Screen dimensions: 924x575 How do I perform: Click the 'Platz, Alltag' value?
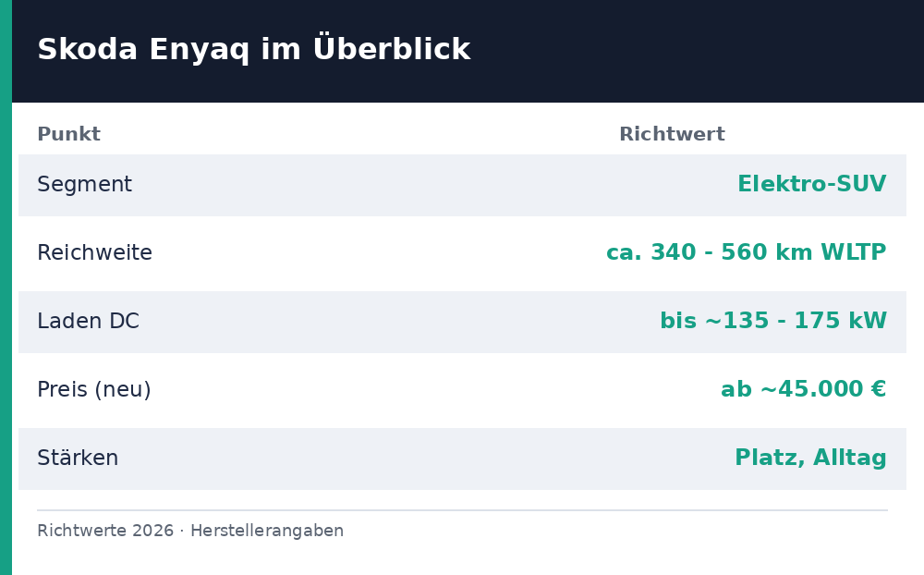810,459
